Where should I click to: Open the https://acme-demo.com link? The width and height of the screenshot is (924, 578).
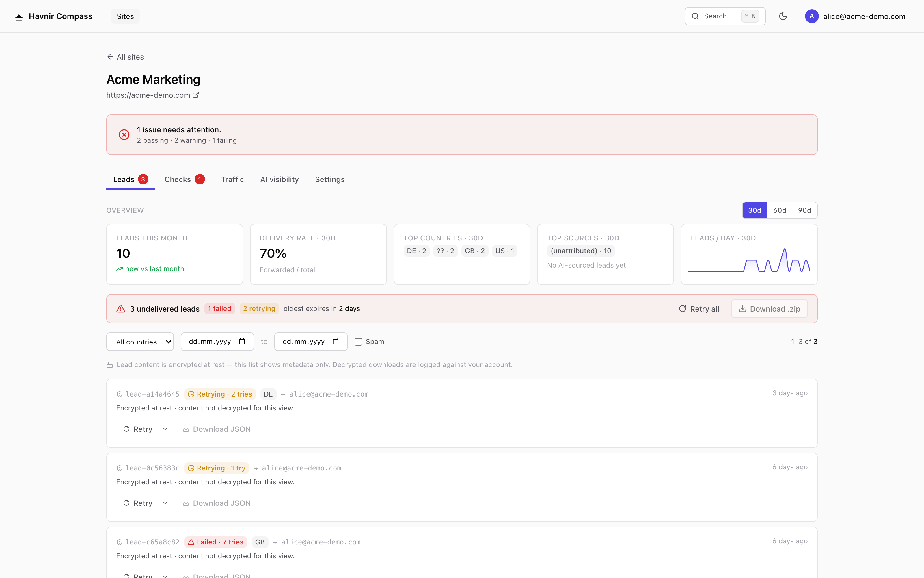pyautogui.click(x=152, y=95)
